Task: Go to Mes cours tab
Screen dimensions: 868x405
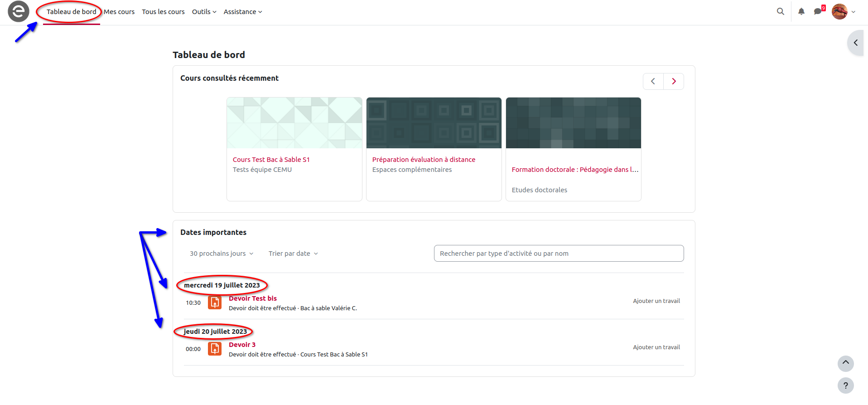Action: click(119, 12)
